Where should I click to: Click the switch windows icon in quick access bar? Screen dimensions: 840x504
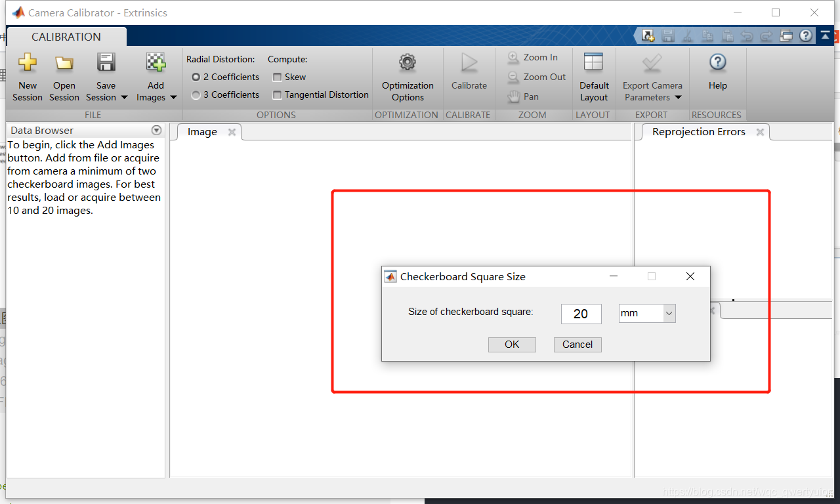(x=786, y=36)
